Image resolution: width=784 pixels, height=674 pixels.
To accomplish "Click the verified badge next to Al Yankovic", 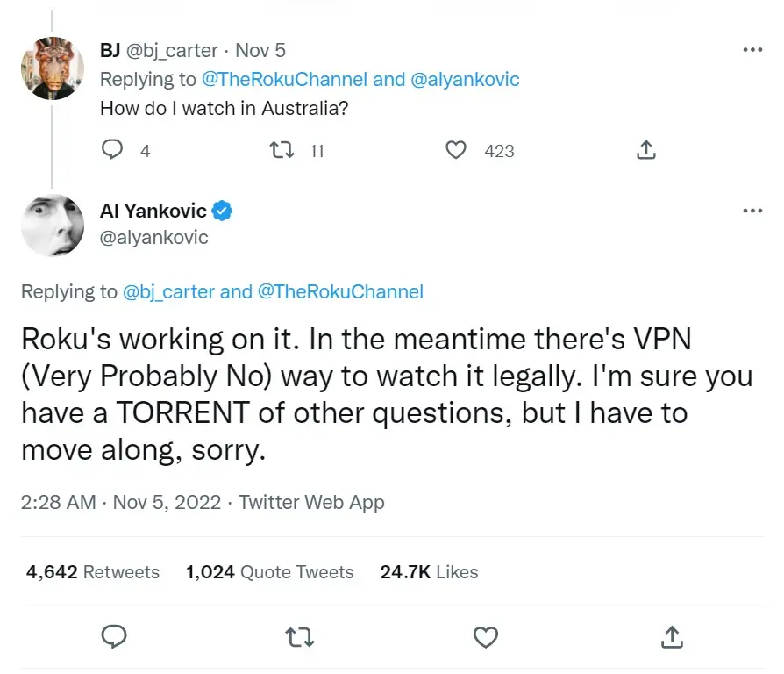I will pos(222,211).
